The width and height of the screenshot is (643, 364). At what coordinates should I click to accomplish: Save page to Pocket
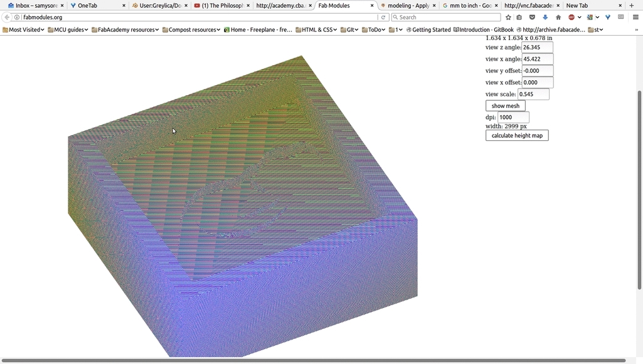(533, 17)
